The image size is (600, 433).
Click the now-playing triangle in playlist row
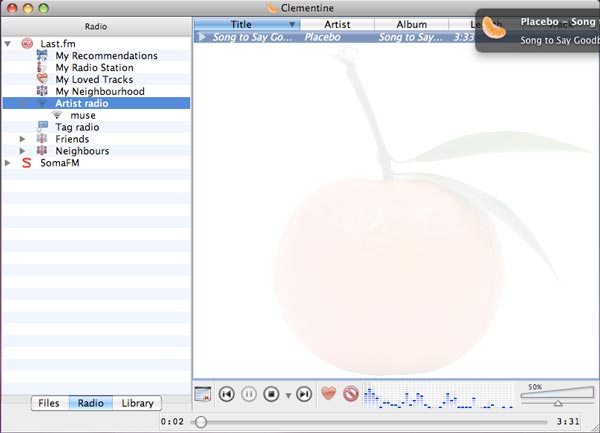click(x=202, y=37)
